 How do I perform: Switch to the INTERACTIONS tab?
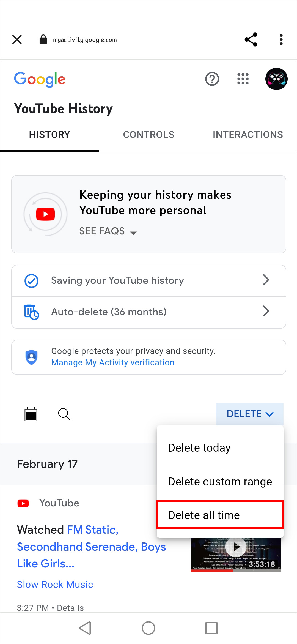tap(248, 135)
